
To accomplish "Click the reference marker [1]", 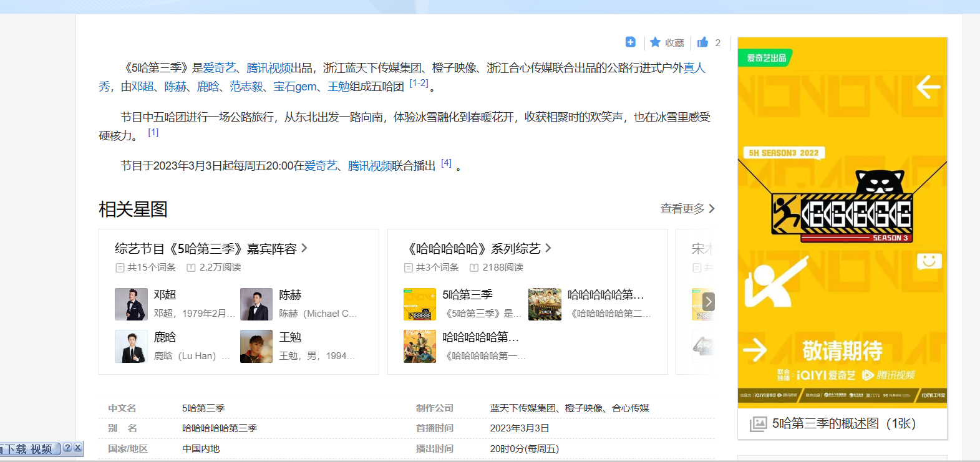I will pos(153,132).
